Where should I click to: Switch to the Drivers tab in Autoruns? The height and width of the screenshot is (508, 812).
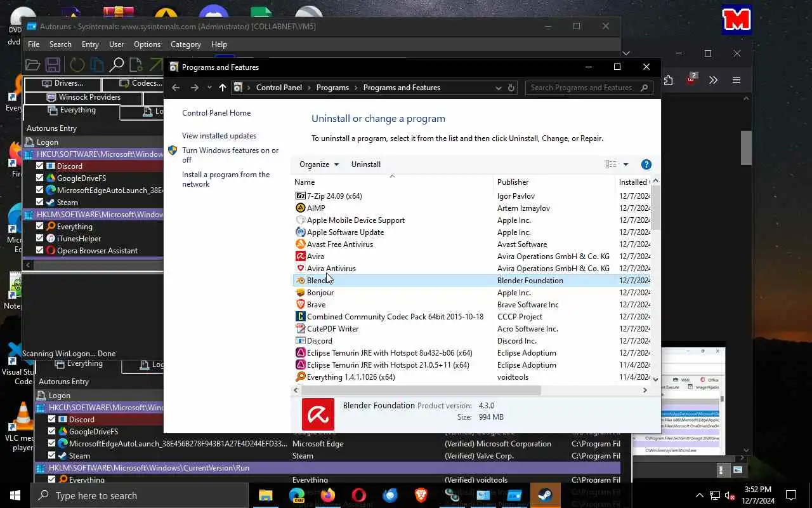[62, 83]
